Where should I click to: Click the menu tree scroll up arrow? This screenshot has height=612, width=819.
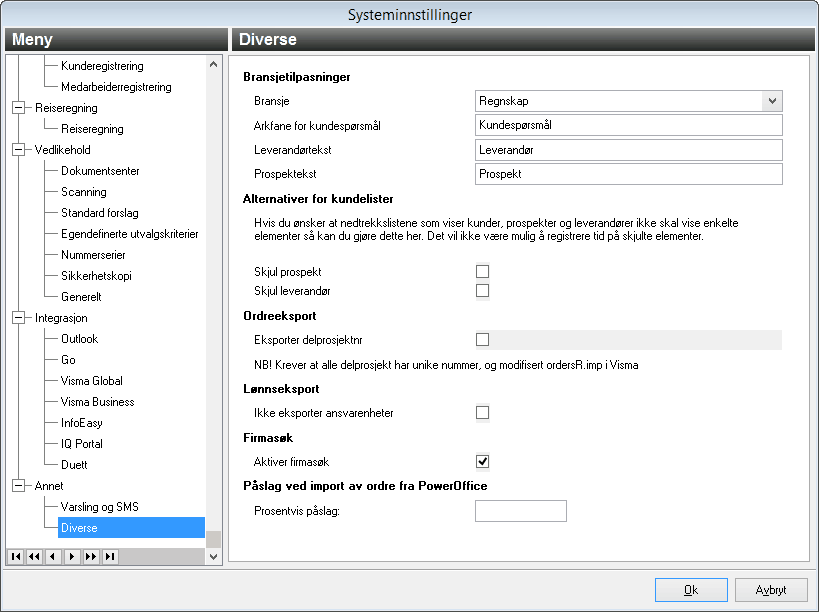[213, 64]
